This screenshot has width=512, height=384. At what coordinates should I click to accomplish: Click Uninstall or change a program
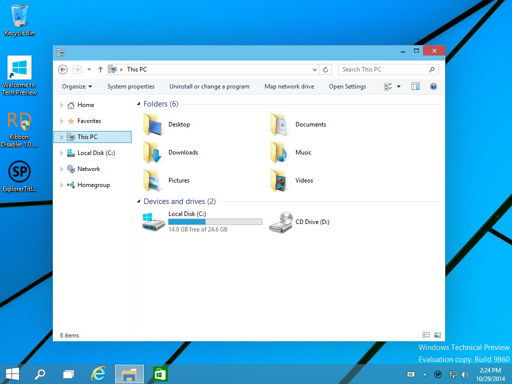tap(209, 87)
